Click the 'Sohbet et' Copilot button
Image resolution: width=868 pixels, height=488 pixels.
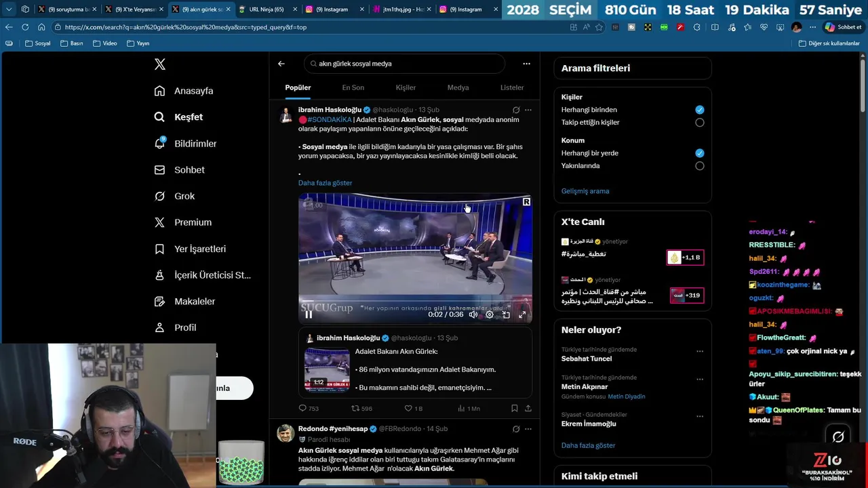coord(843,27)
